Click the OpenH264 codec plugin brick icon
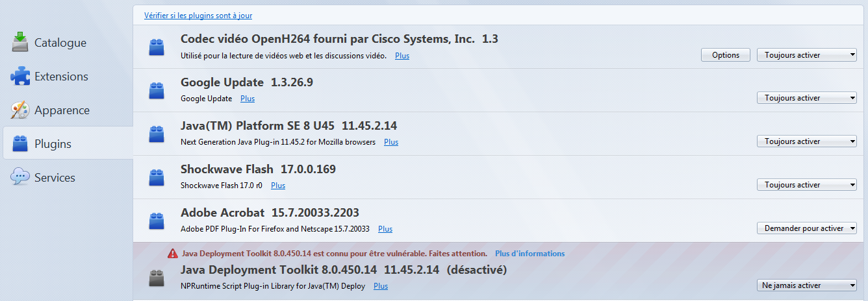This screenshot has width=868, height=301. coord(157,47)
